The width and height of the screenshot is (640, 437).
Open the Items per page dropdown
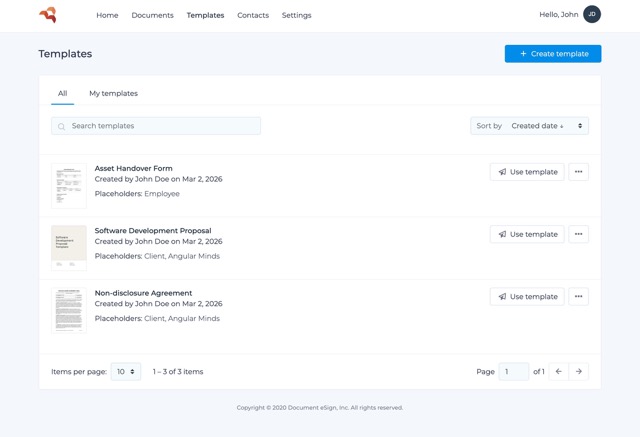pos(126,371)
